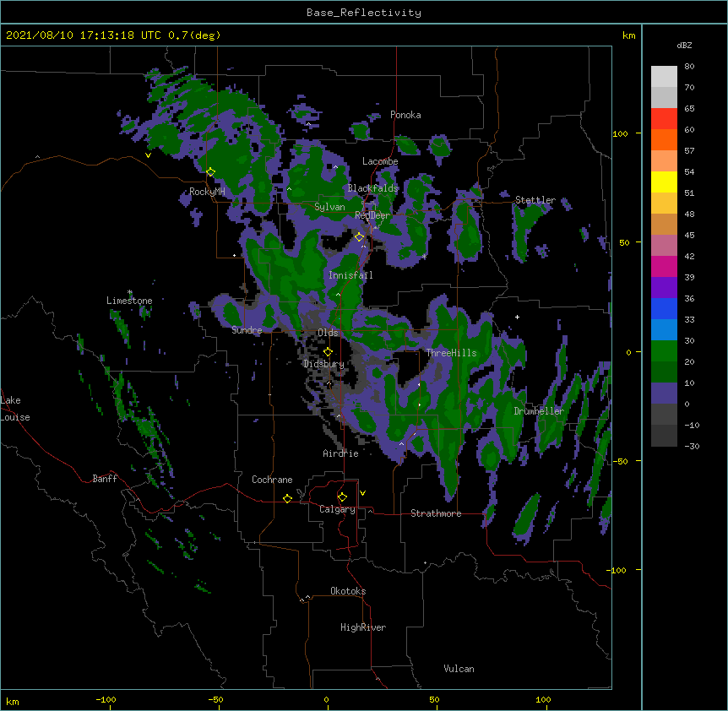Click the Calgary label
This screenshot has width=728, height=711.
click(337, 509)
